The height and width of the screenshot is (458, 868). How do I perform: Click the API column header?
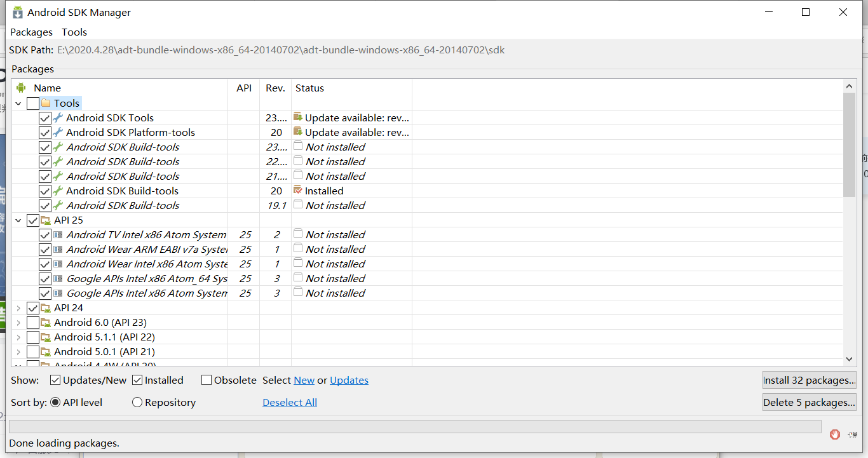(244, 88)
